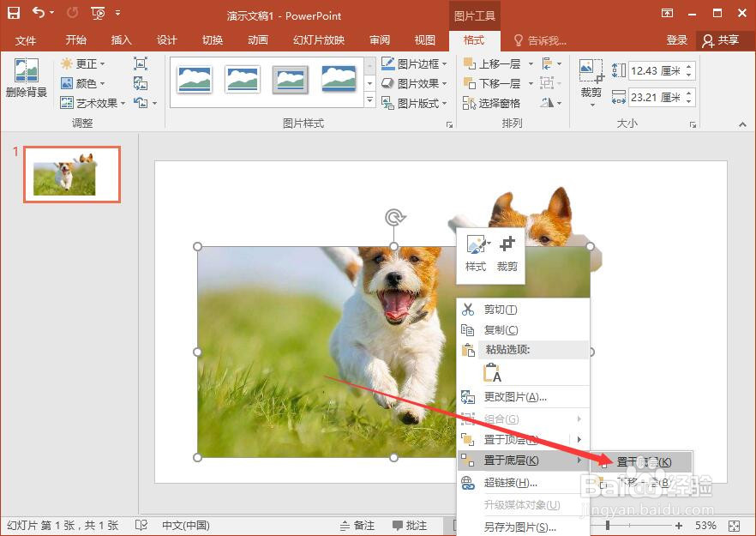This screenshot has height=536, width=756.
Task: Switch to the 插入 ribbon tab
Action: 121,40
